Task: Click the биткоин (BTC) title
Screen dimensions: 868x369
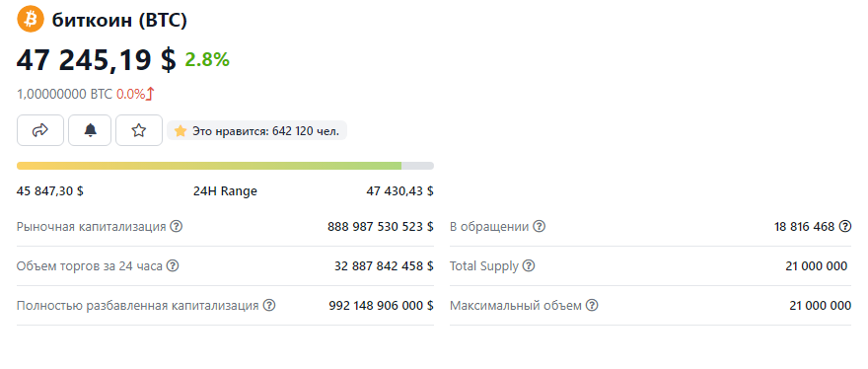Action: coord(119,21)
